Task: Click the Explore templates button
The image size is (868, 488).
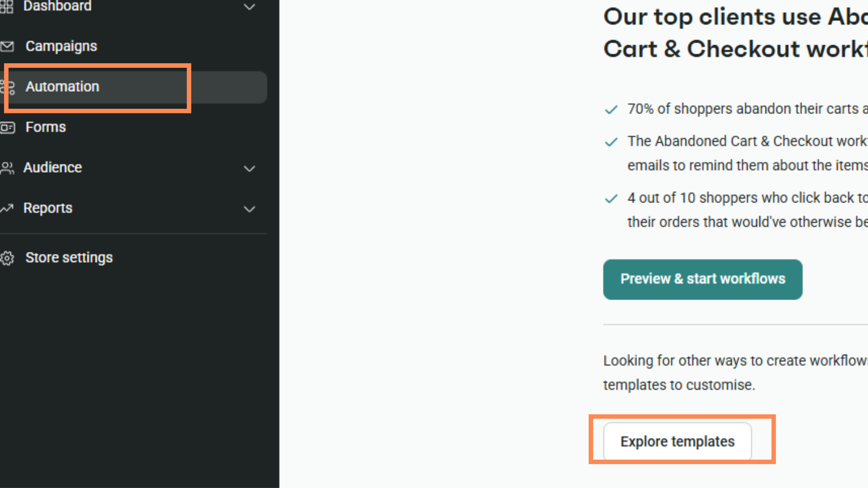Action: click(677, 441)
